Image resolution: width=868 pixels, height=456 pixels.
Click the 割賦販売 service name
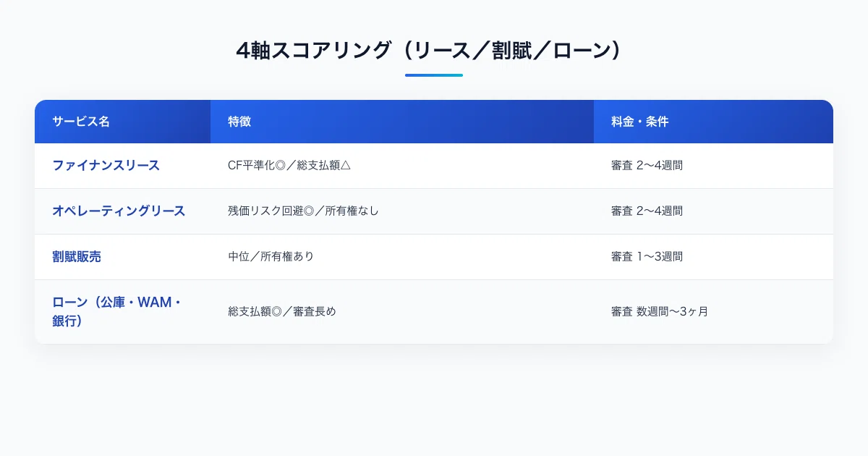76,257
